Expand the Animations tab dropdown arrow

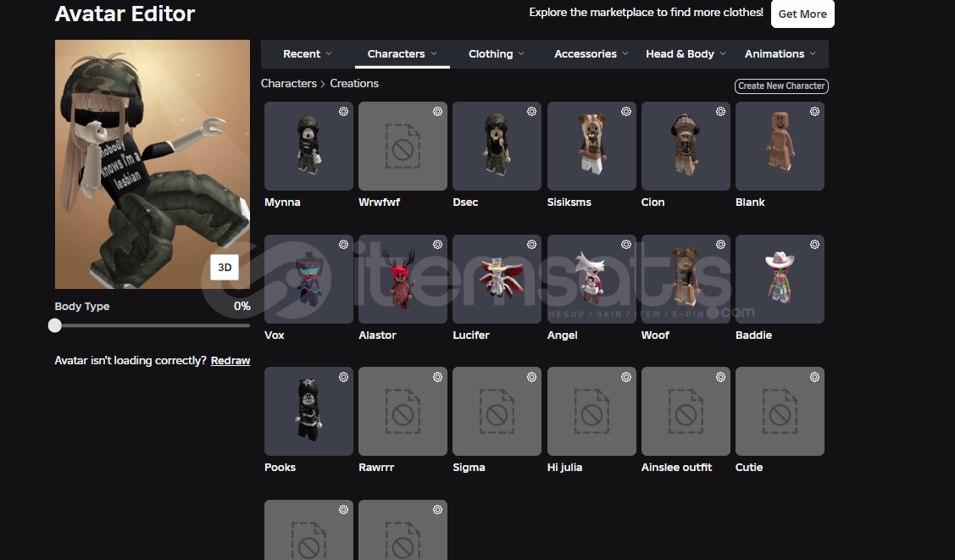813,53
